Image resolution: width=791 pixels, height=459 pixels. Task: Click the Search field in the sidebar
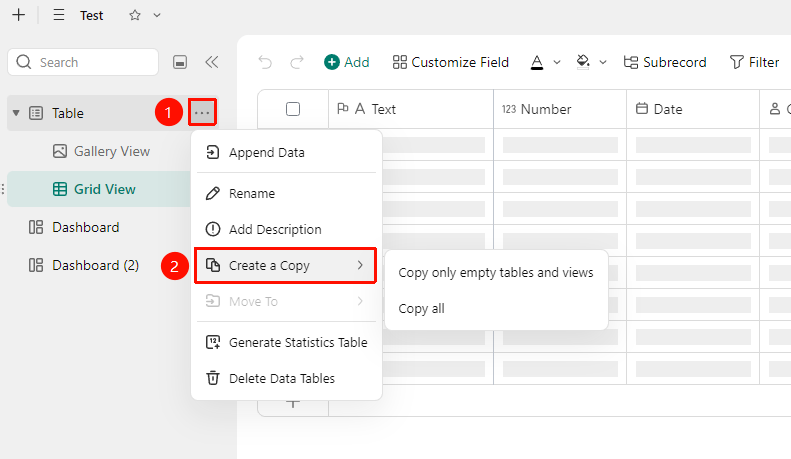point(83,62)
